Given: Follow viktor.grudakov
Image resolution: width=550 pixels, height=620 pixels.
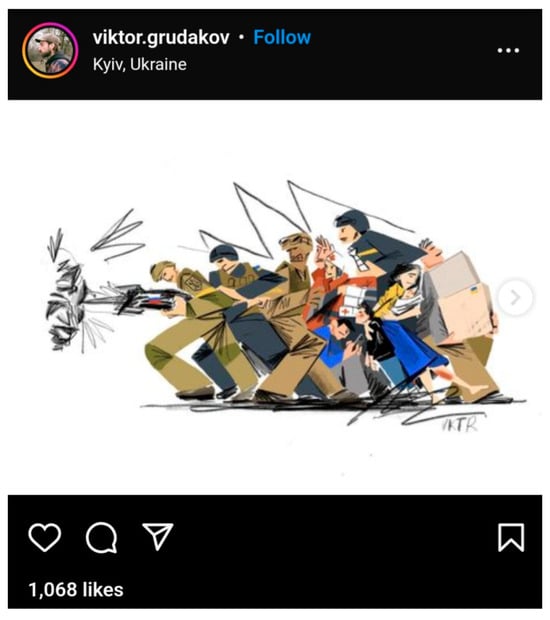Looking at the screenshot, I should click(x=282, y=37).
